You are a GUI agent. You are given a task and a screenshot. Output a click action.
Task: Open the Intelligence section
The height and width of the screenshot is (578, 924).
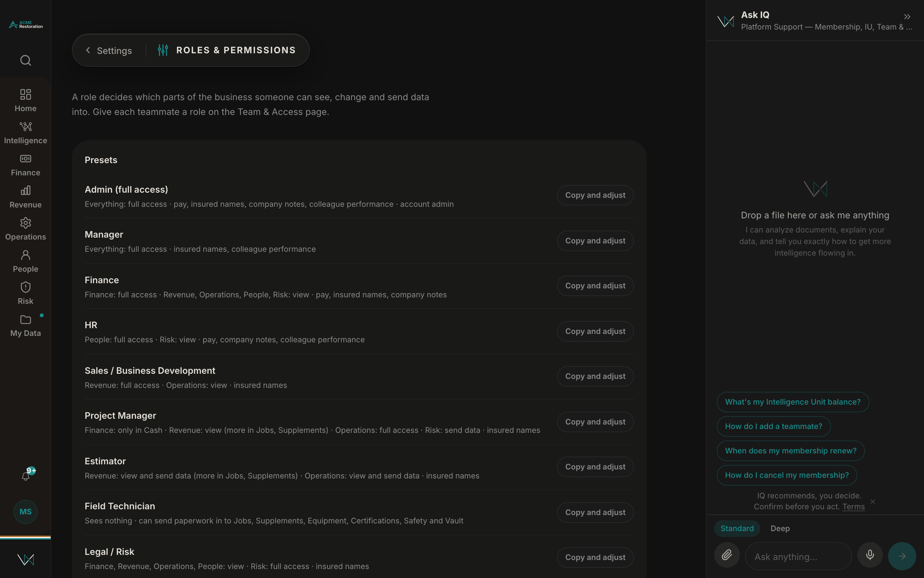click(26, 132)
